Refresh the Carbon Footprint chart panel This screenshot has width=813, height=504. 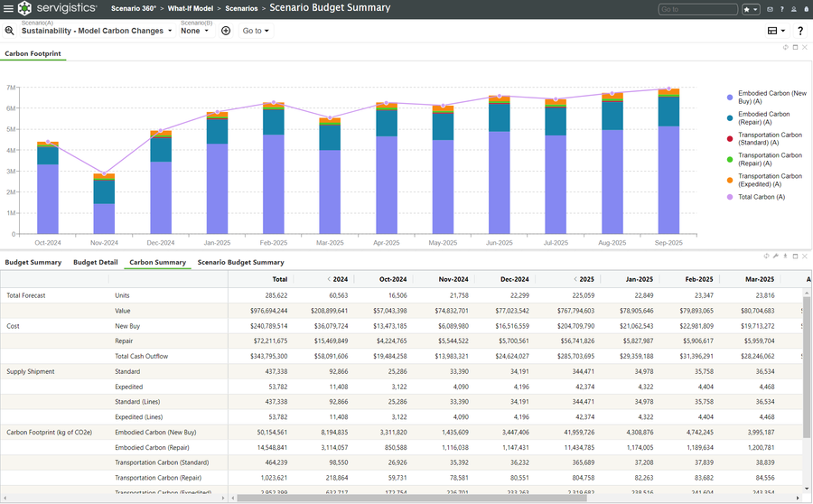pos(786,47)
